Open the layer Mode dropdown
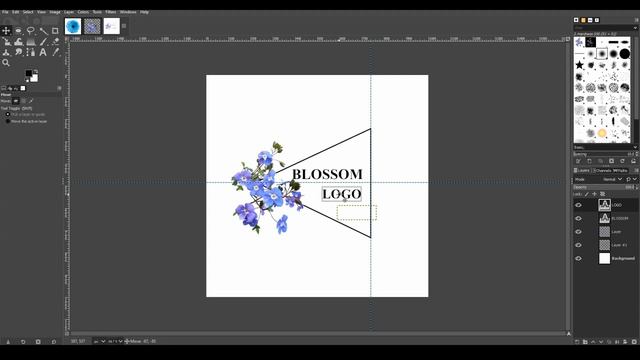640x360 pixels. [612, 179]
